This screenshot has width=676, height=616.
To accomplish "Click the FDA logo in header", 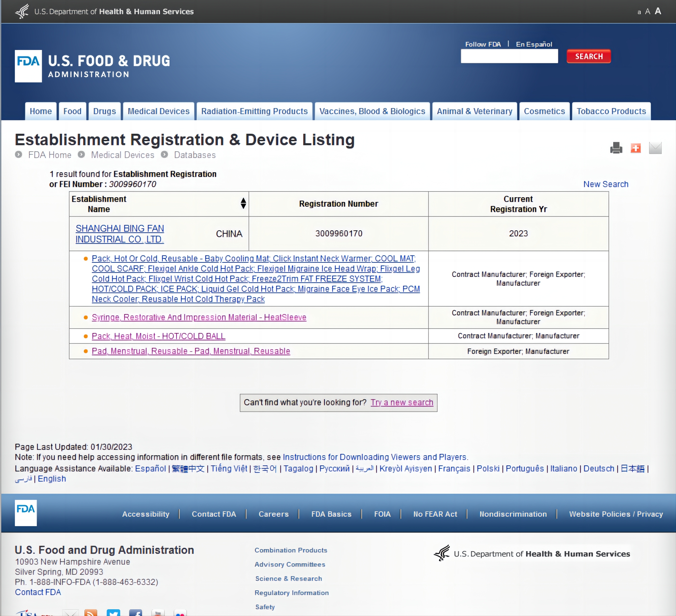I will (x=28, y=66).
